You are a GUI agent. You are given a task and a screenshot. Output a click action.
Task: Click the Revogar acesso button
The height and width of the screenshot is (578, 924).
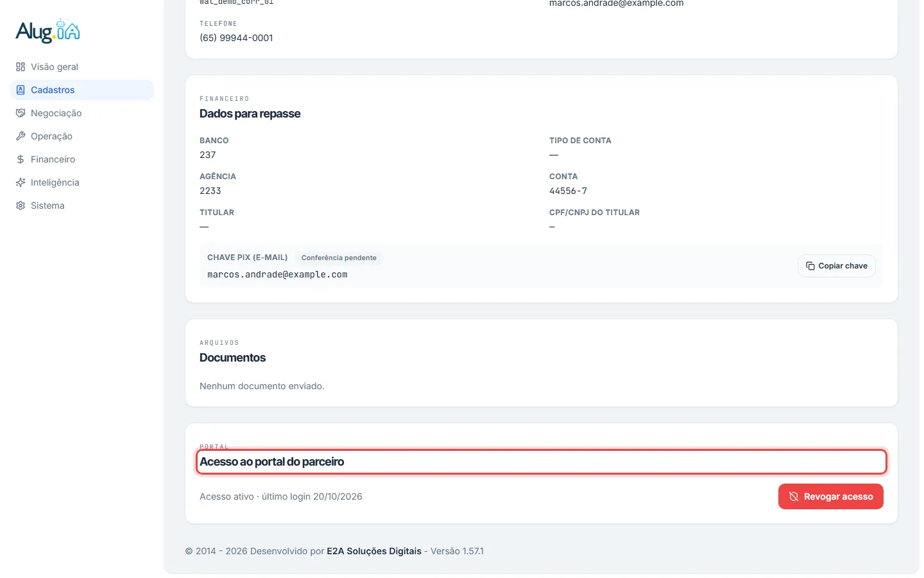(831, 496)
